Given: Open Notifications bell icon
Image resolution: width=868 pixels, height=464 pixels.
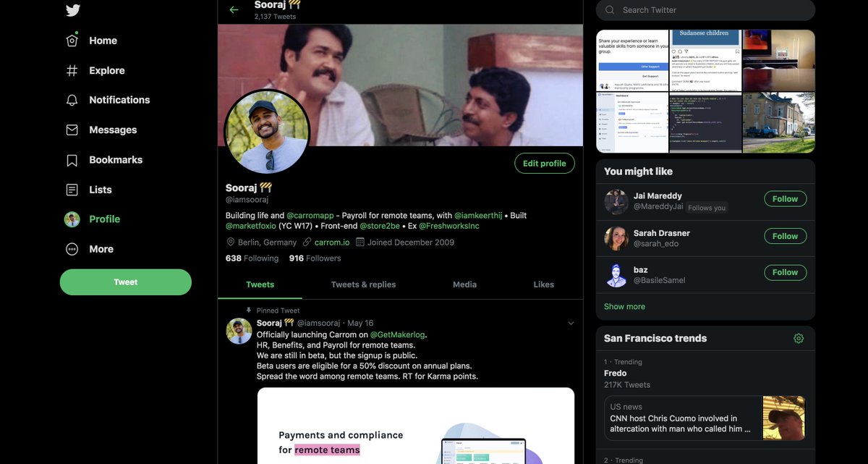Looking at the screenshot, I should (x=72, y=100).
